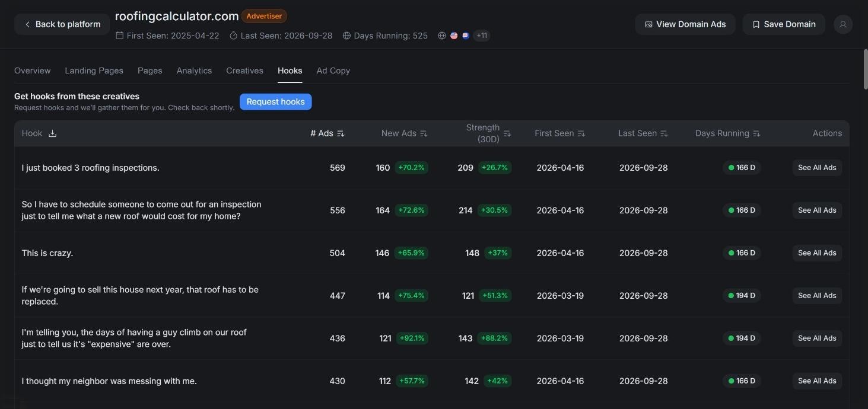Select the Hooks tab
The image size is (868, 409).
click(x=290, y=71)
